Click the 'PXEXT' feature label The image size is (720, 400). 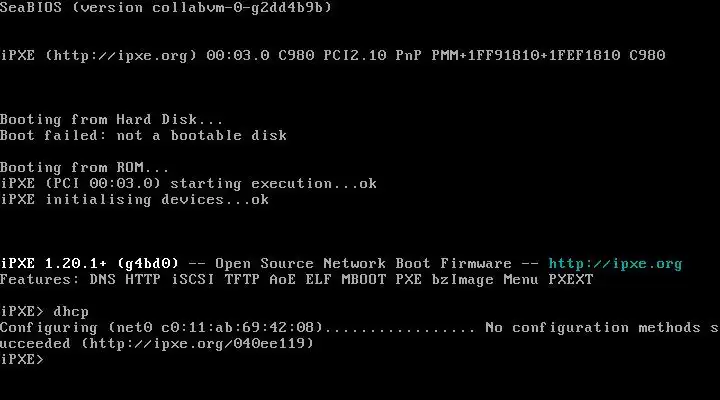point(571,280)
